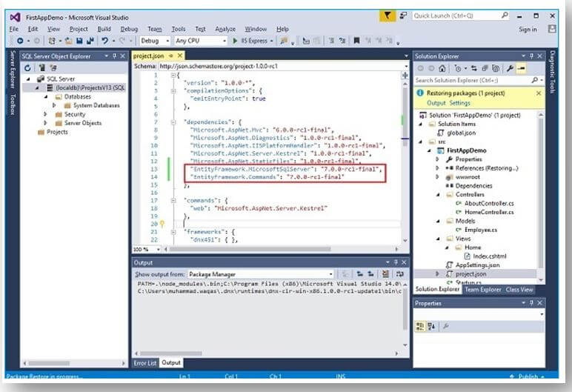This screenshot has height=392, width=572.
Task: Click the bookmark icon in the main toolbar
Action: [x=357, y=41]
